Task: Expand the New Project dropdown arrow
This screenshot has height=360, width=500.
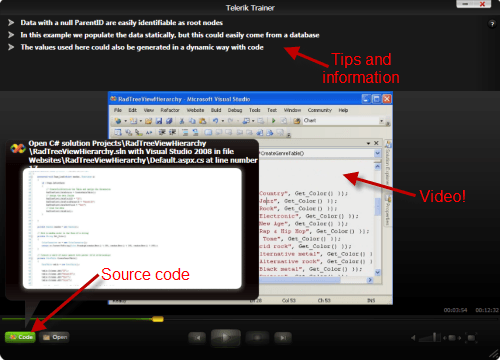Action: coord(125,121)
